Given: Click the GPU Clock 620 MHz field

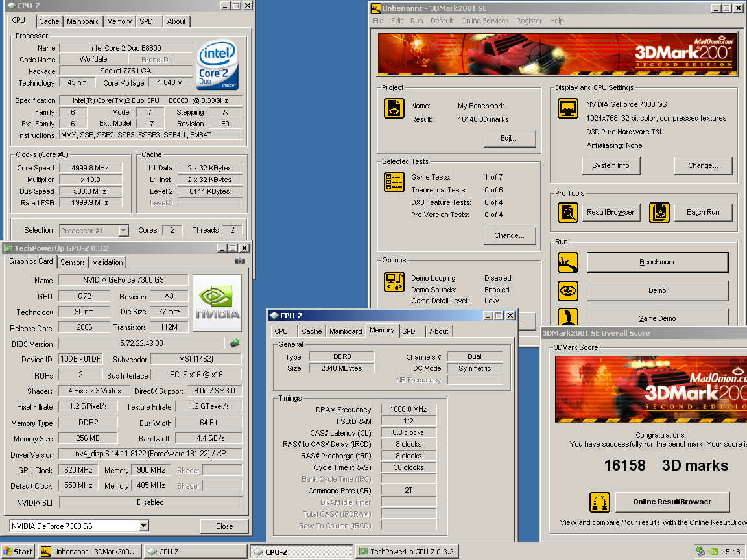Looking at the screenshot, I should (x=78, y=470).
